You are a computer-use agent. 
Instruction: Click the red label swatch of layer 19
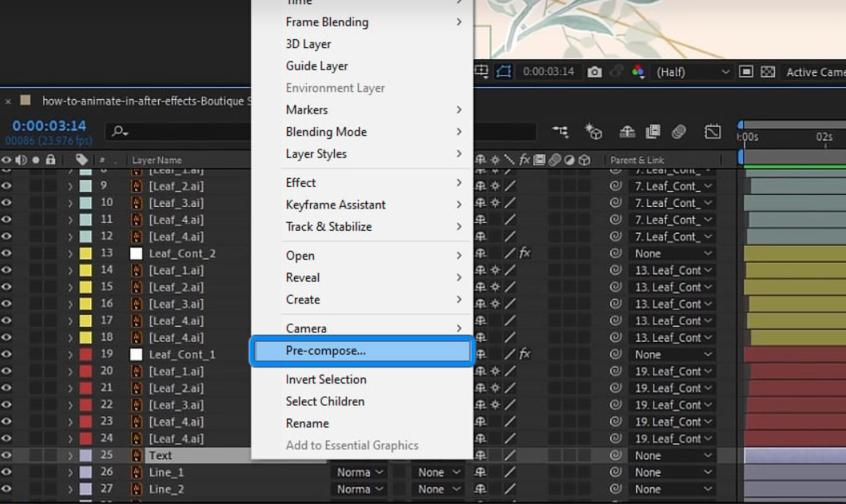click(85, 354)
